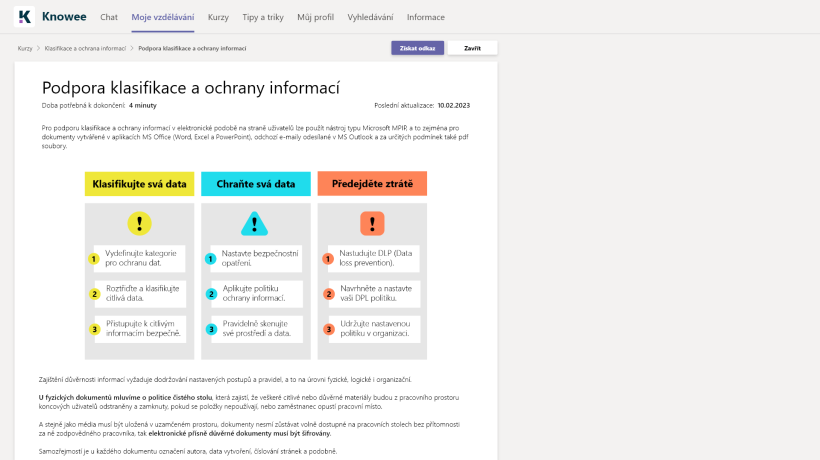Select the Informace tab
This screenshot has height=460, width=820.
click(x=426, y=18)
